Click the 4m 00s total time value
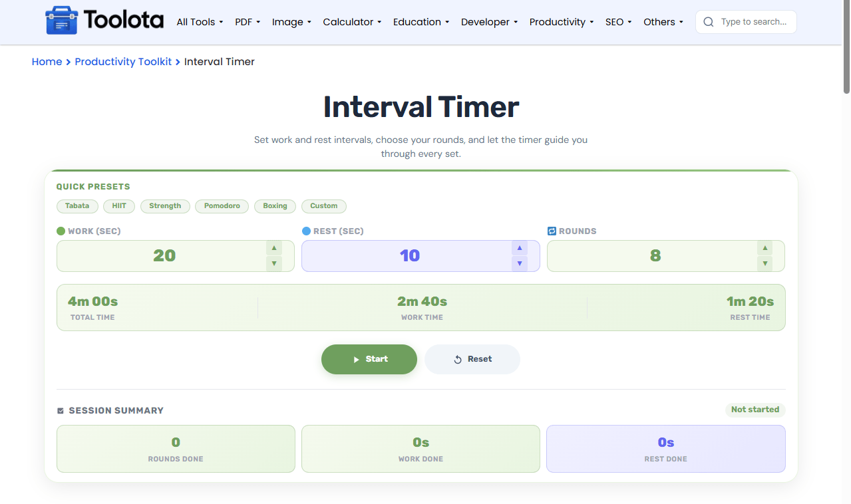Viewport: 851px width, 504px height. pyautogui.click(x=92, y=301)
